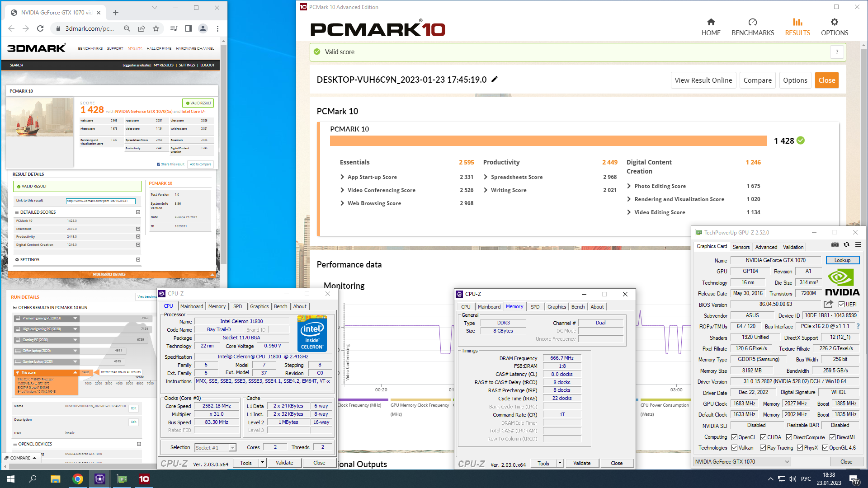Open a new Chrome tab
Viewport: 868px width, 488px height.
(116, 13)
